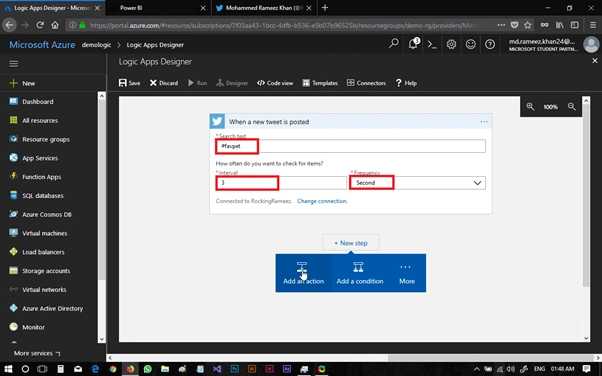Bookmark this page with the star
Viewport: 602px width, 376px height.
528,25
